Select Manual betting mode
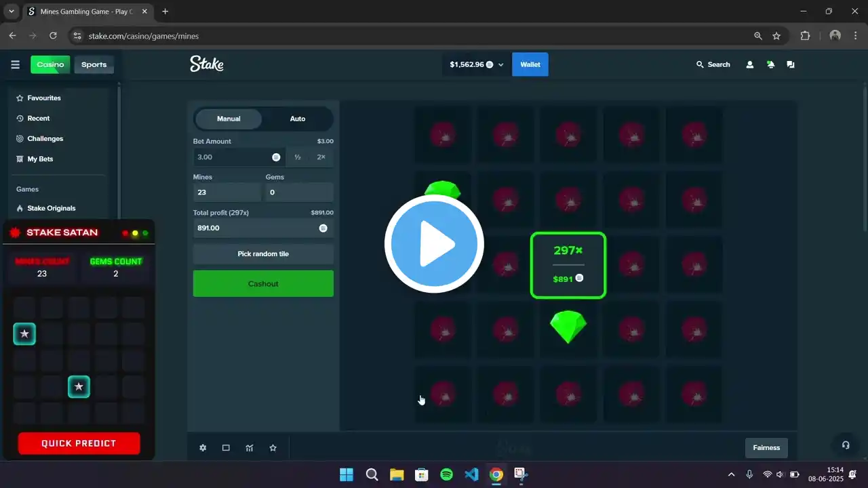 229,119
